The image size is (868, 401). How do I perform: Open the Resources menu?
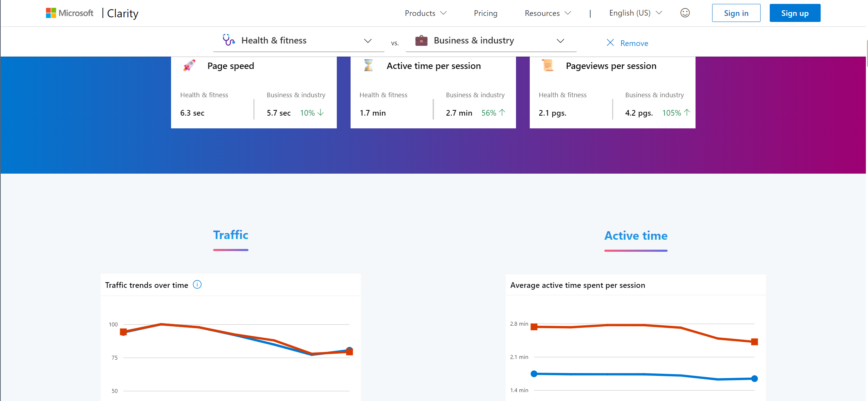click(547, 13)
